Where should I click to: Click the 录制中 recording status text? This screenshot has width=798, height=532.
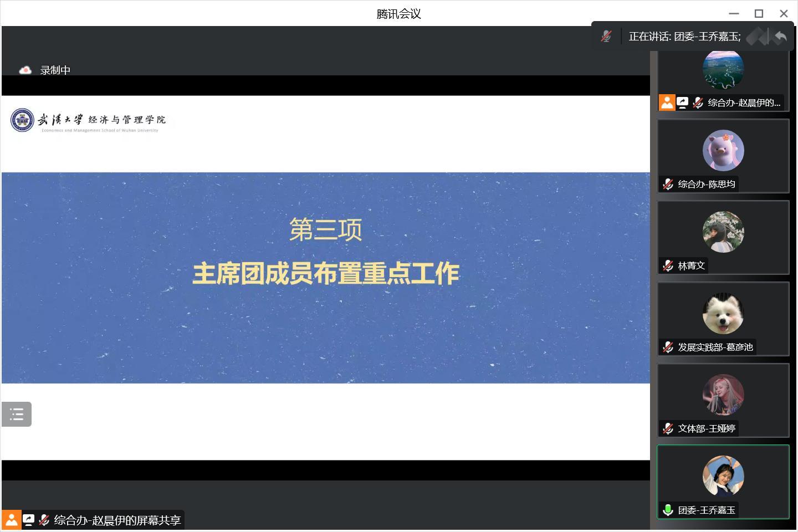tap(55, 70)
